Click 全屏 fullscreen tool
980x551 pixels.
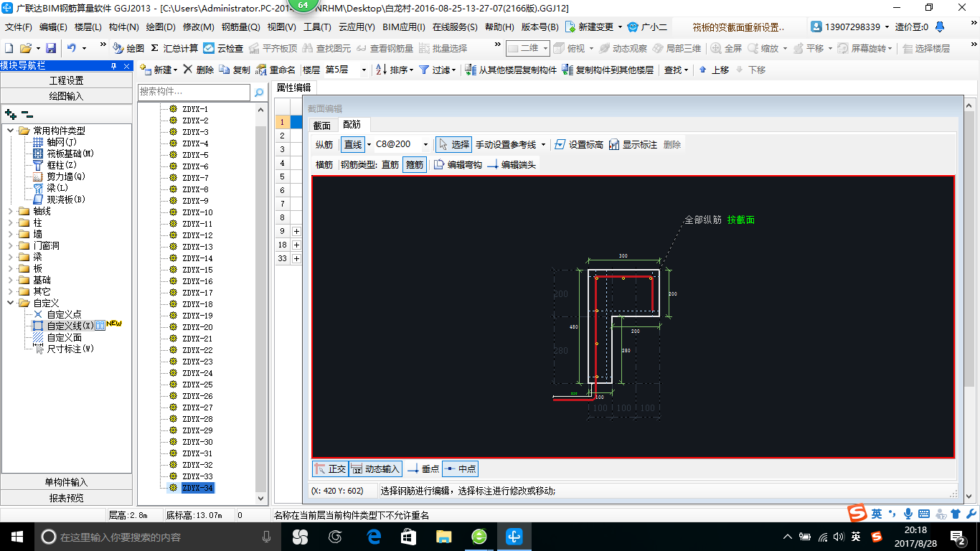[727, 48]
